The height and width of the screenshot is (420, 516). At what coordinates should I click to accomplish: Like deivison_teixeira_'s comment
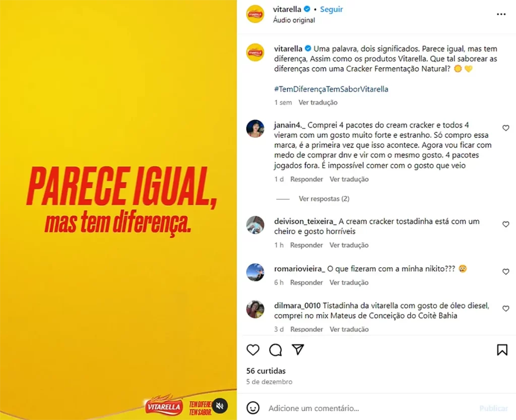pos(505,224)
